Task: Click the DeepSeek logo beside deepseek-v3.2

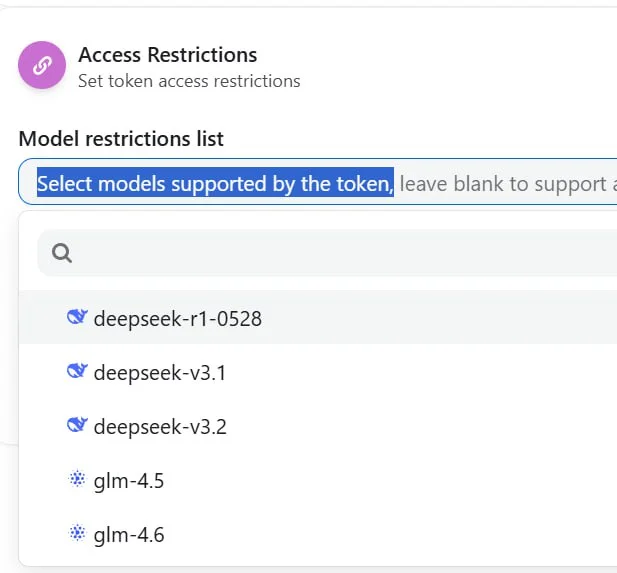Action: pyautogui.click(x=77, y=426)
